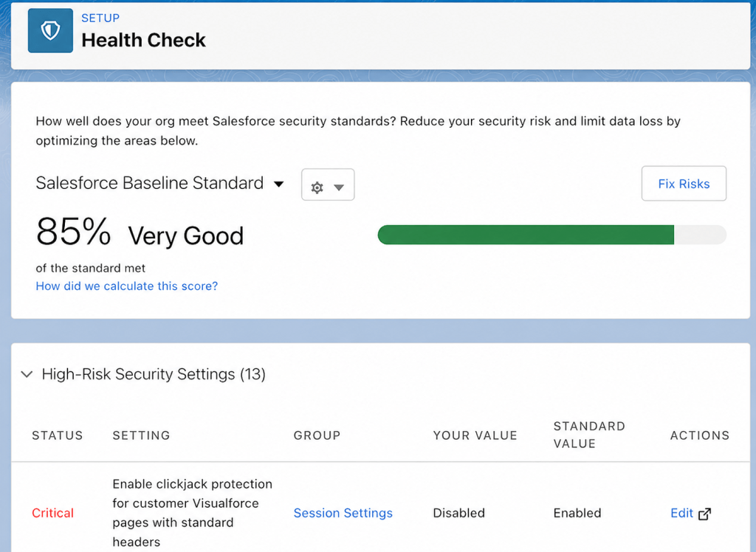This screenshot has width=756, height=552.
Task: Click the STATUS column header
Action: click(x=58, y=435)
